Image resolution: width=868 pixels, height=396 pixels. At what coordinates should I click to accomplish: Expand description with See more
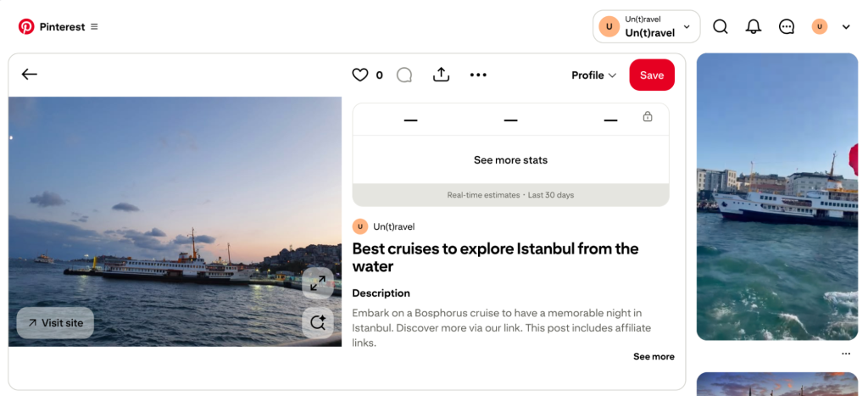click(654, 357)
